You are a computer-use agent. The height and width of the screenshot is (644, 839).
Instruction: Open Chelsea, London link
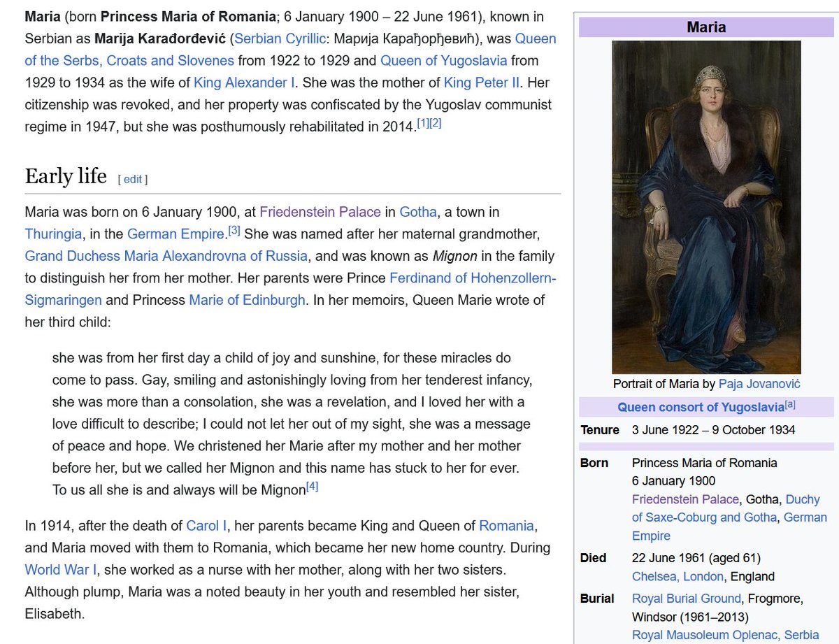677,577
